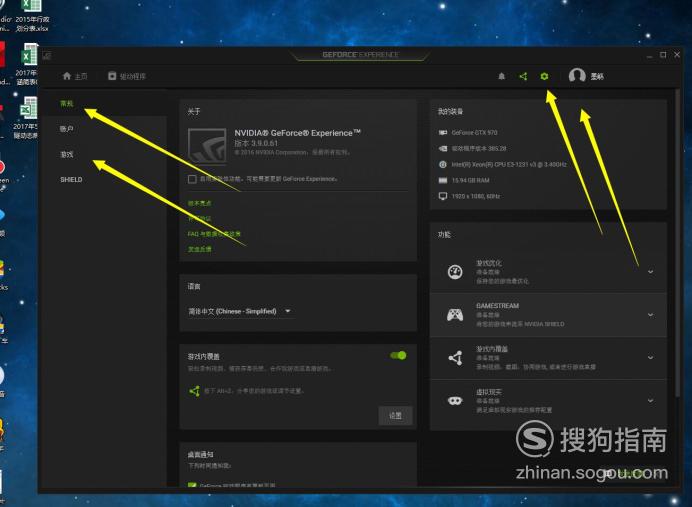Click the user avatar icon
The width and height of the screenshot is (692, 507).
tap(577, 76)
